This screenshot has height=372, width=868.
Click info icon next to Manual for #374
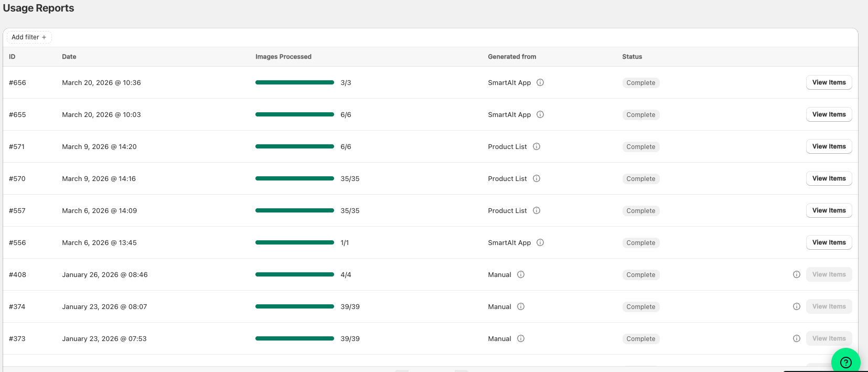point(521,306)
